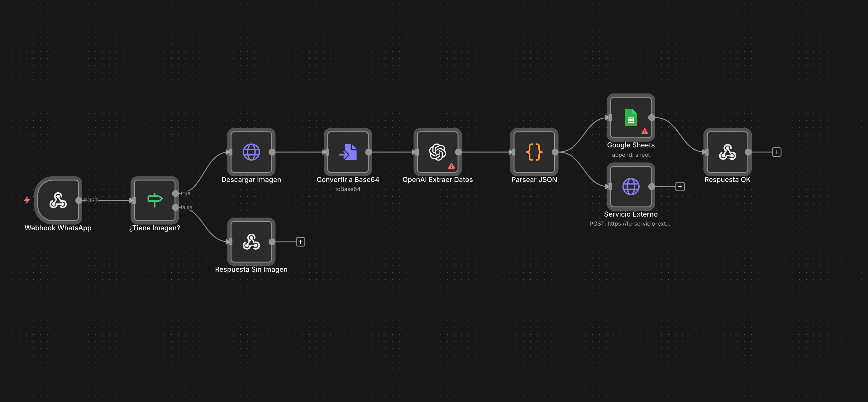
Task: Click the 'toBase64' subtitle text
Action: point(348,189)
